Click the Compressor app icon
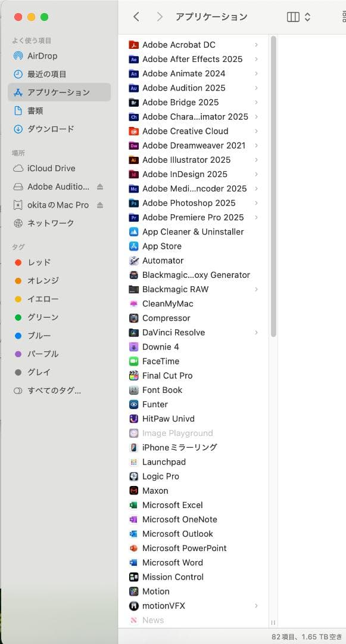Viewport: 346px width, 644px height. 133,318
